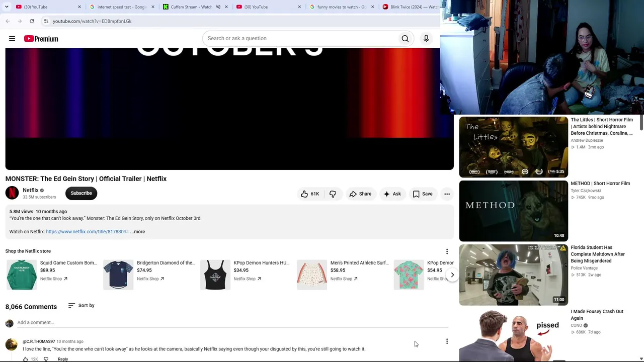Open the tab search dropdown arrow

[7, 7]
